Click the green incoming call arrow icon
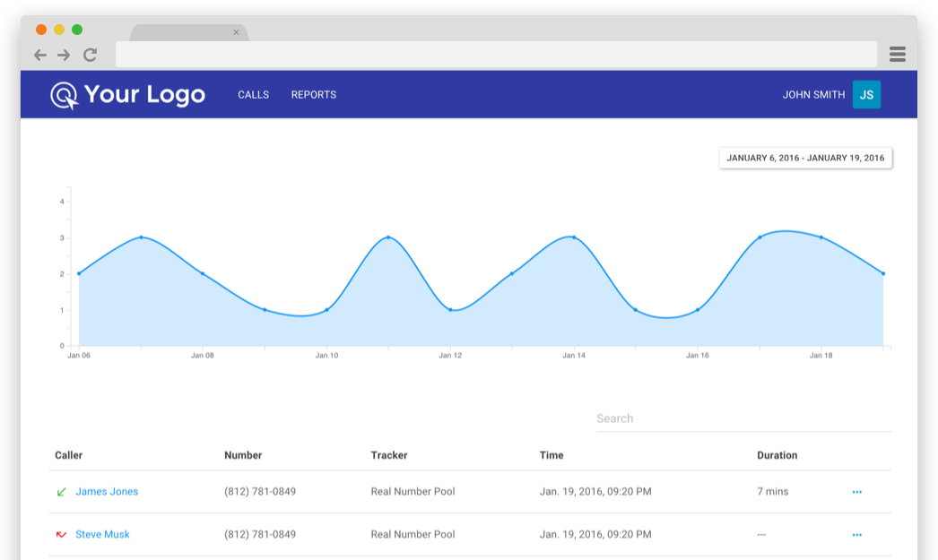 coord(61,492)
